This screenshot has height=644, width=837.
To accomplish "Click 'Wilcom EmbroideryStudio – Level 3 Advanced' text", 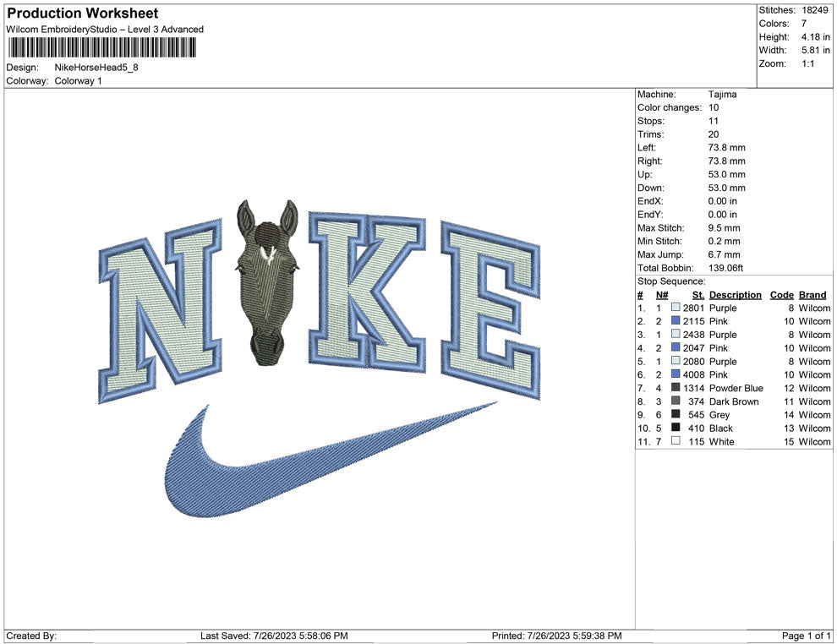I will [105, 30].
